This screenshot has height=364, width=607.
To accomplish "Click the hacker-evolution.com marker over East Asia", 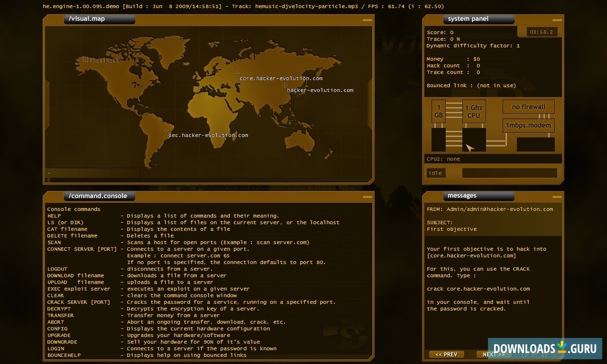I will [x=285, y=86].
